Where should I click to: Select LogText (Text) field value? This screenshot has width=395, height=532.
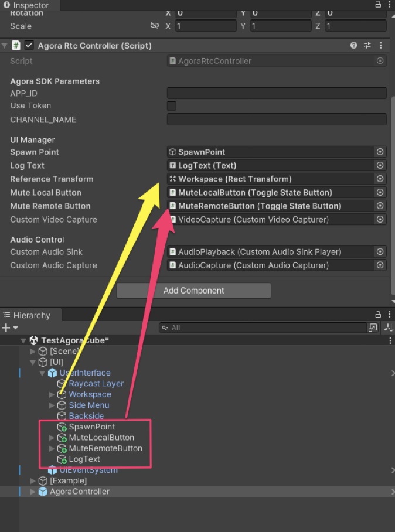pos(271,165)
